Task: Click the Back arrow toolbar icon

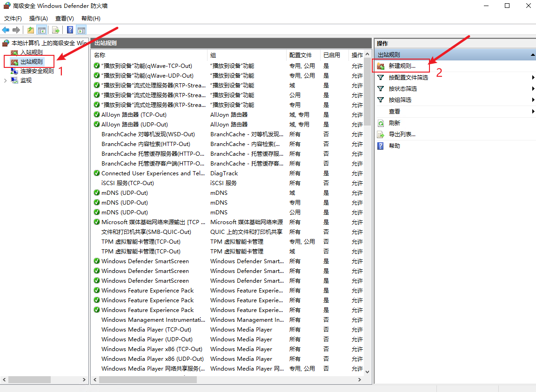Action: coord(6,30)
